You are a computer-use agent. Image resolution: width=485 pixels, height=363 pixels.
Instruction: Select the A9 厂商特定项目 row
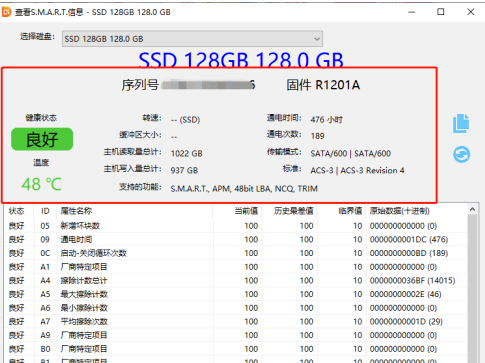click(235, 335)
